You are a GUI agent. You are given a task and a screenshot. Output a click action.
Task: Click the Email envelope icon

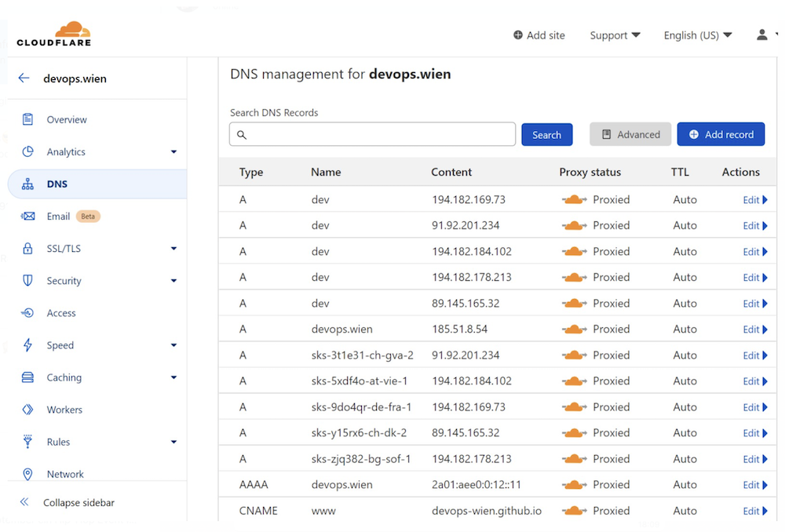point(27,217)
